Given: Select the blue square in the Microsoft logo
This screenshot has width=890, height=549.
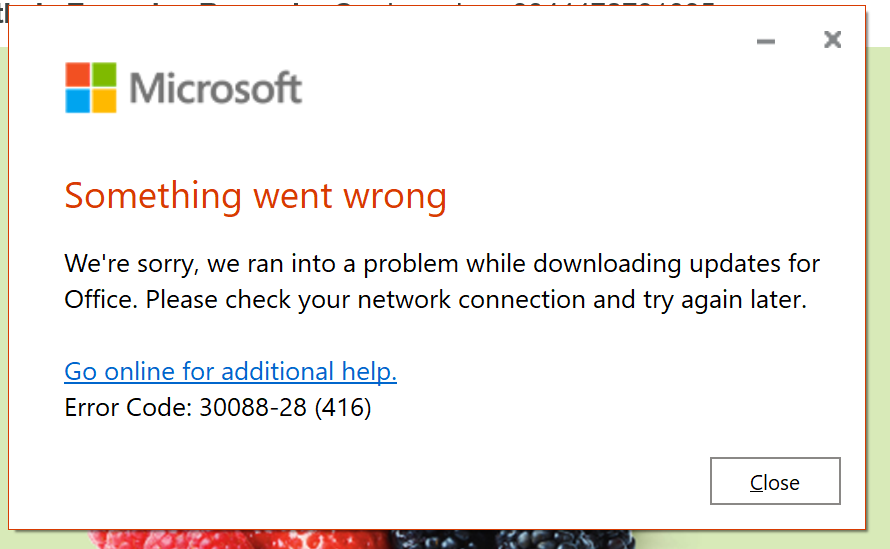Looking at the screenshot, I should coord(78,101).
